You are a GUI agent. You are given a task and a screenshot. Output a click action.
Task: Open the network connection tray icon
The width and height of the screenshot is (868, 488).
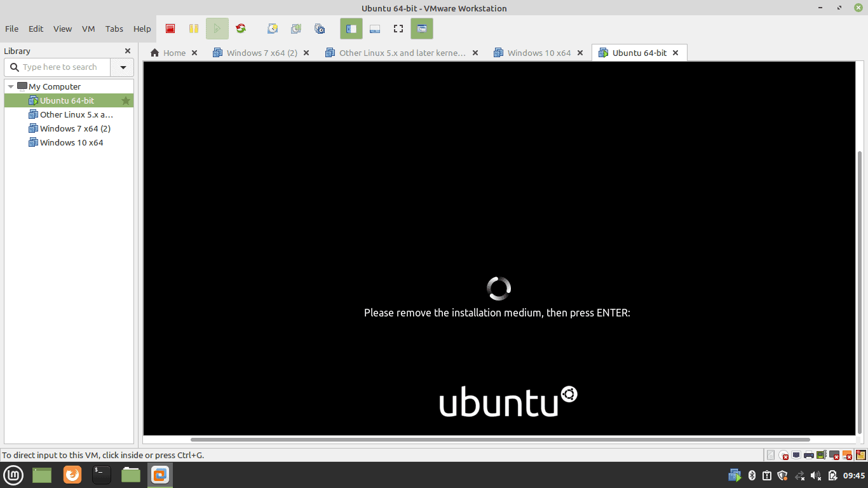click(x=800, y=475)
